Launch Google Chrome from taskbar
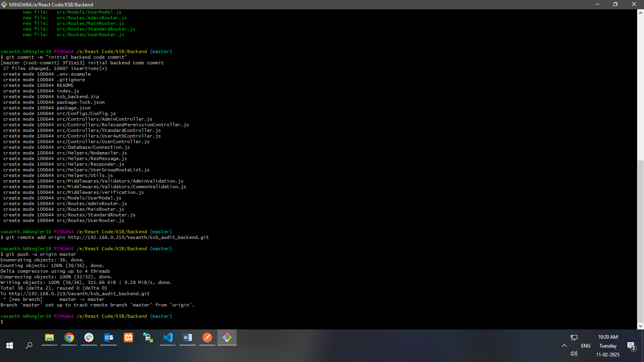Screen dimensions: 644x362 click(69, 338)
